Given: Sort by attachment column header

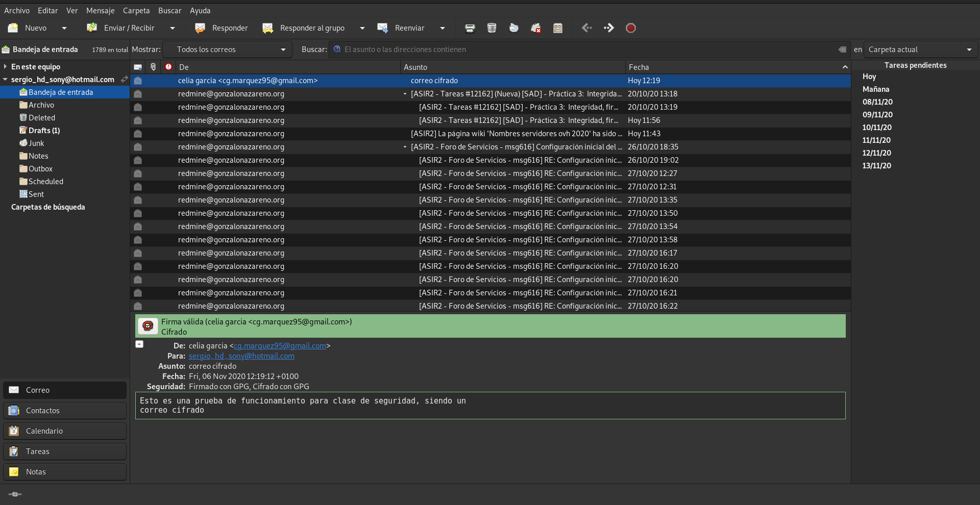Looking at the screenshot, I should 153,67.
